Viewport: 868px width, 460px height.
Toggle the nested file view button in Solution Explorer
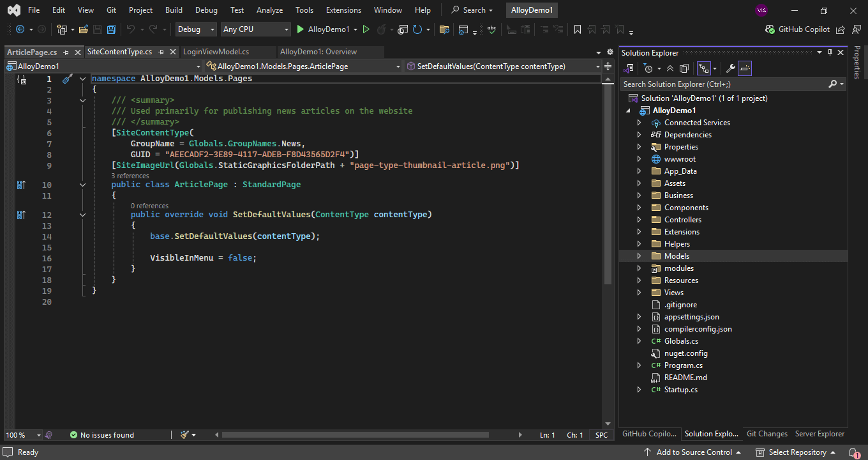(703, 68)
